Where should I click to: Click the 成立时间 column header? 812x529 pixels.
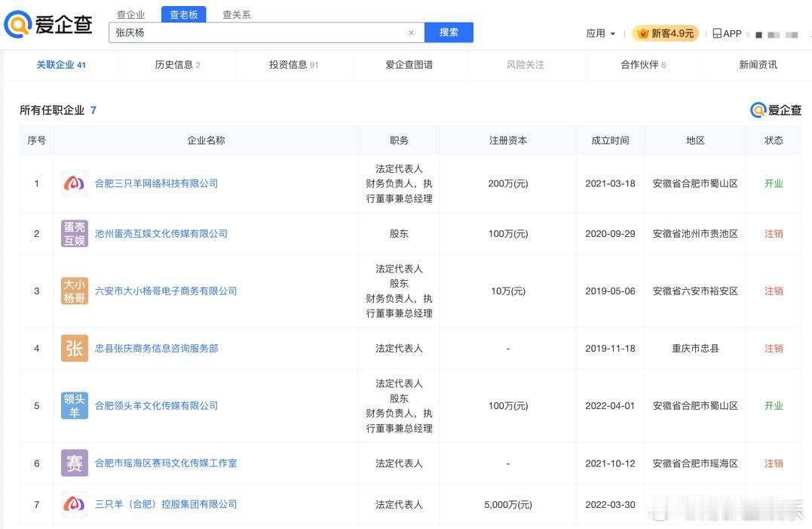coord(610,140)
